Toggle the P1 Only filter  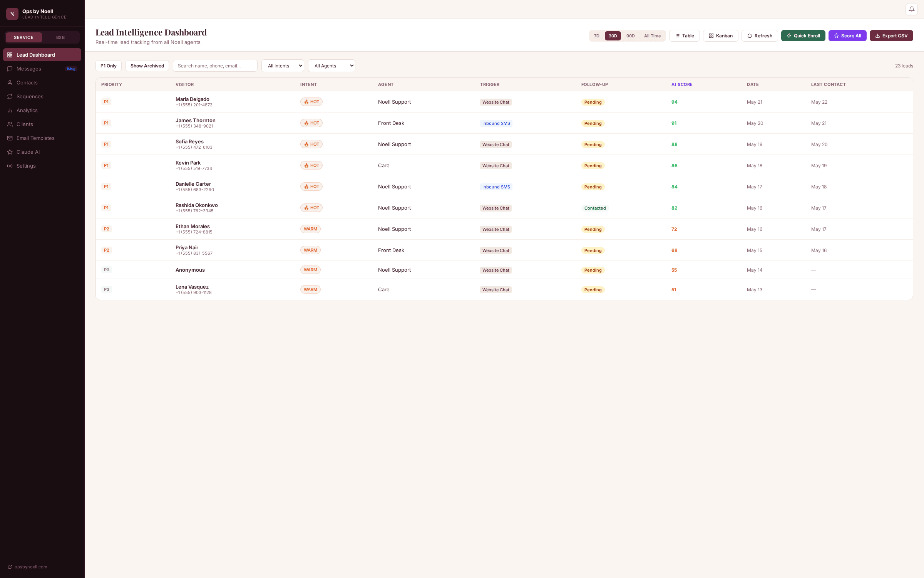click(x=109, y=66)
